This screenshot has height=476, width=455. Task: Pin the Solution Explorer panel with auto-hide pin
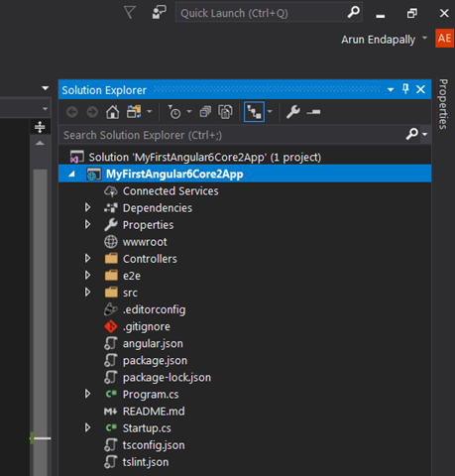(405, 89)
